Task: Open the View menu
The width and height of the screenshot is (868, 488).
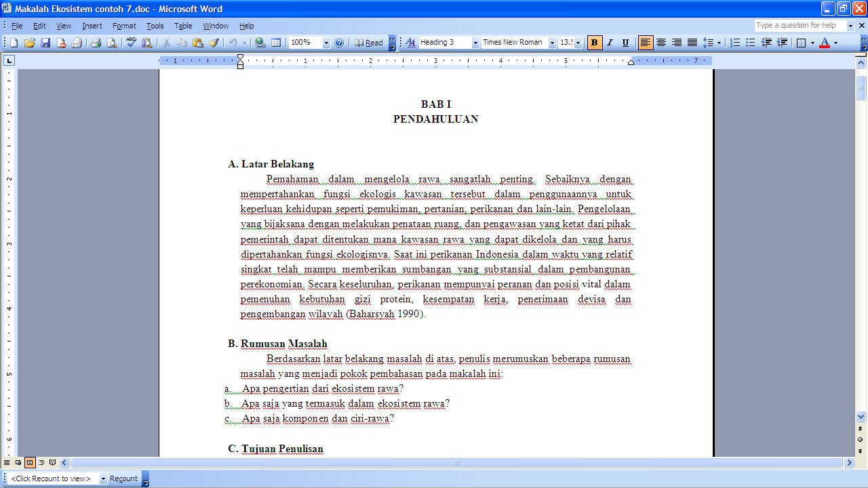Action: coord(64,26)
